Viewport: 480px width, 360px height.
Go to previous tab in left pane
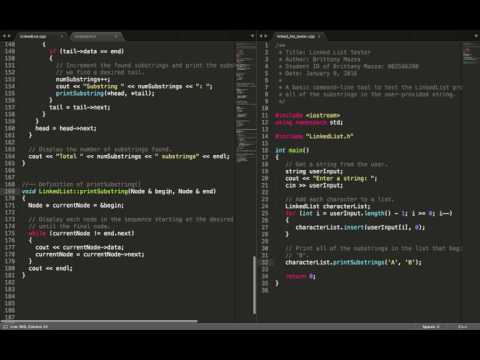[4, 36]
